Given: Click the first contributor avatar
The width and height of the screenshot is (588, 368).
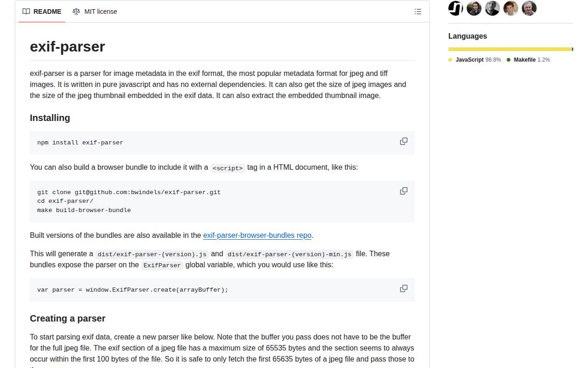Looking at the screenshot, I should pos(456,8).
